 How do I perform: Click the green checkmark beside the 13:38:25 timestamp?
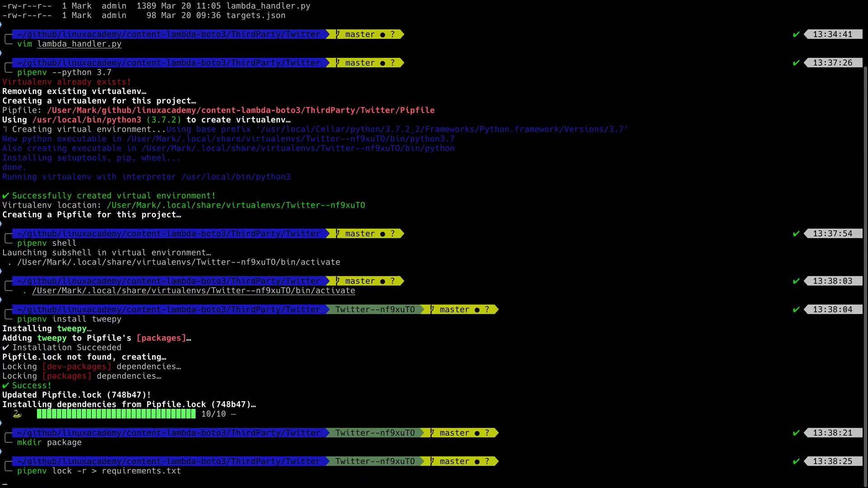[796, 461]
